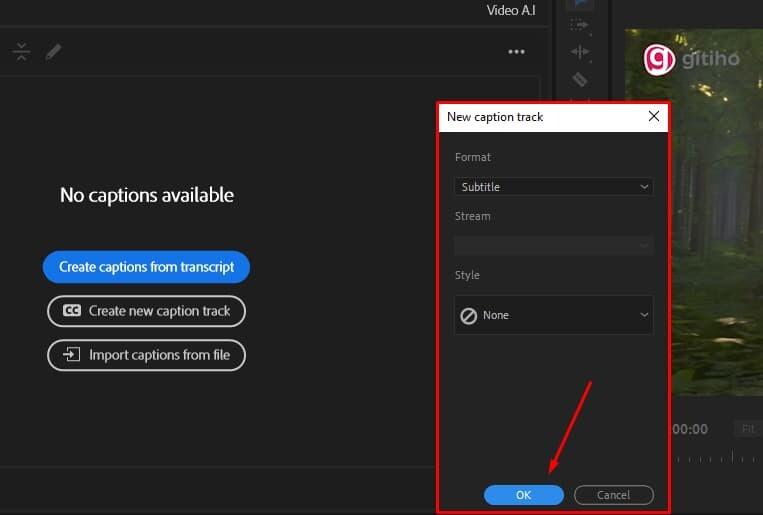Click the None style prohibition icon
Viewport: 763px width, 515px height.
pyautogui.click(x=469, y=316)
